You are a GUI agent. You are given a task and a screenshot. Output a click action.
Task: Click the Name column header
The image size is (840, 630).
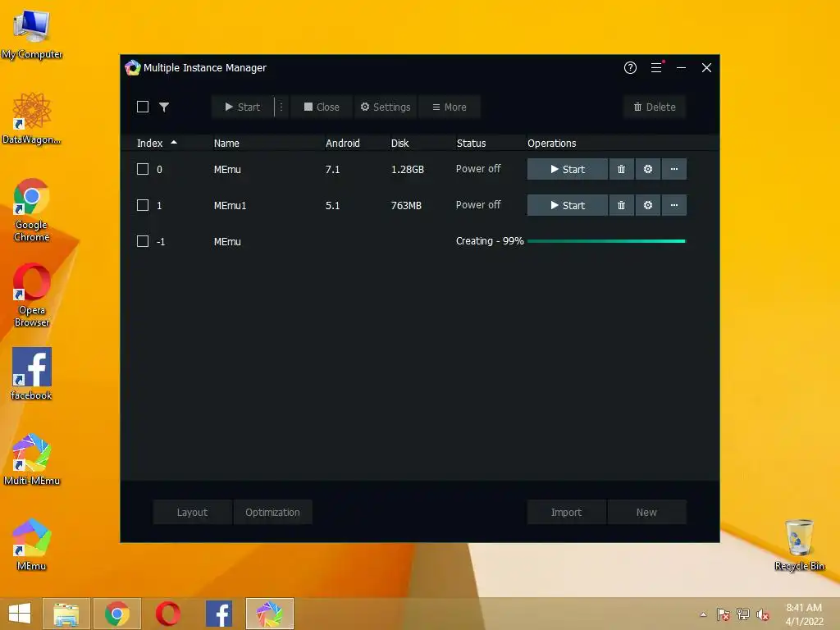(x=226, y=143)
